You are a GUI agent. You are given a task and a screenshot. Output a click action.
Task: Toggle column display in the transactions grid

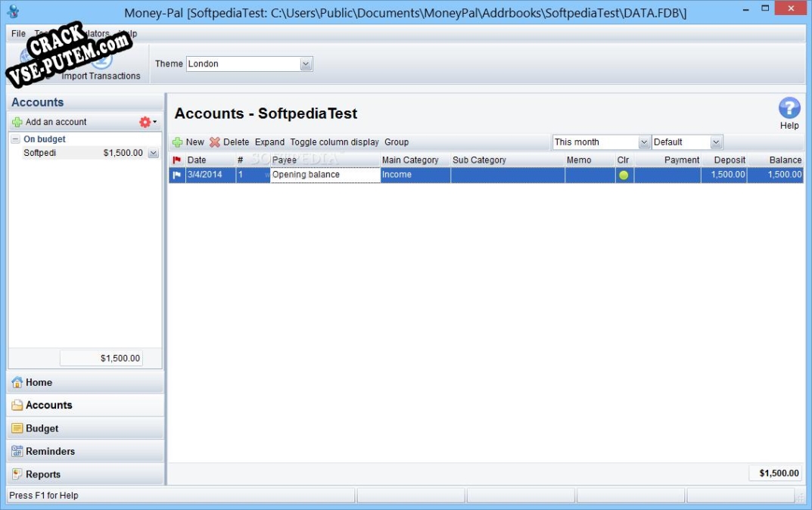coord(334,142)
